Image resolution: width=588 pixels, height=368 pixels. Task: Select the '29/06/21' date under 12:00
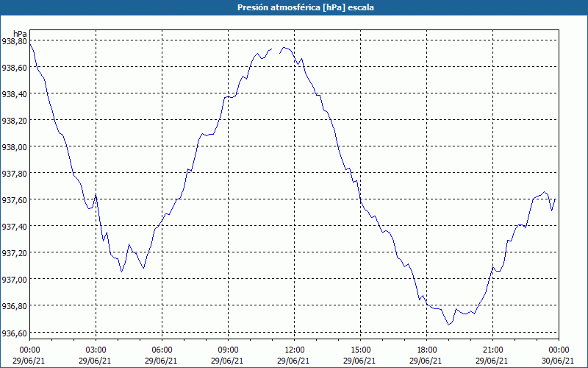293,361
